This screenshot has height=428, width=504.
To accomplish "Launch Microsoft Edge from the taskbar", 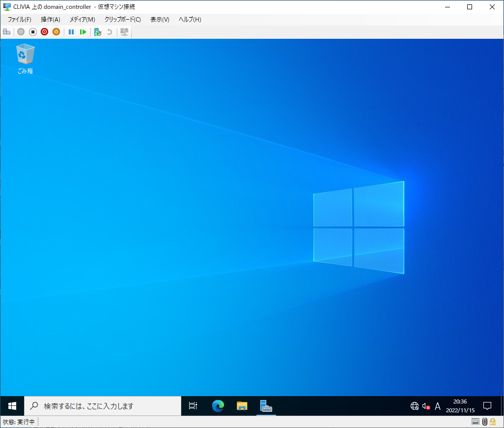I will [x=218, y=406].
